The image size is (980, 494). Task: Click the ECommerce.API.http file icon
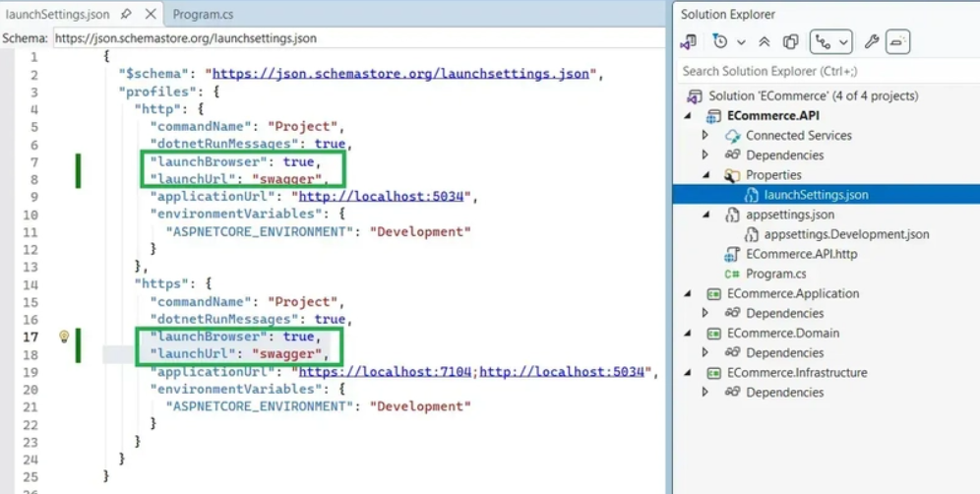point(732,255)
